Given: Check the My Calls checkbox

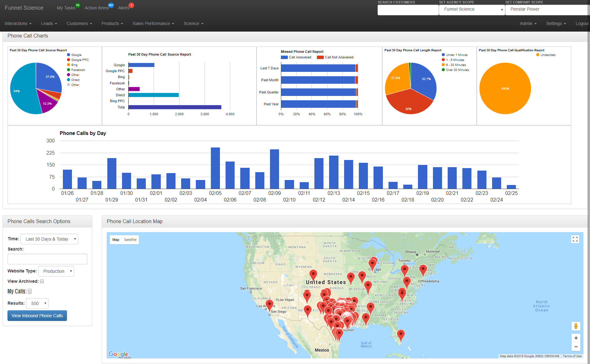Looking at the screenshot, I should (x=30, y=291).
